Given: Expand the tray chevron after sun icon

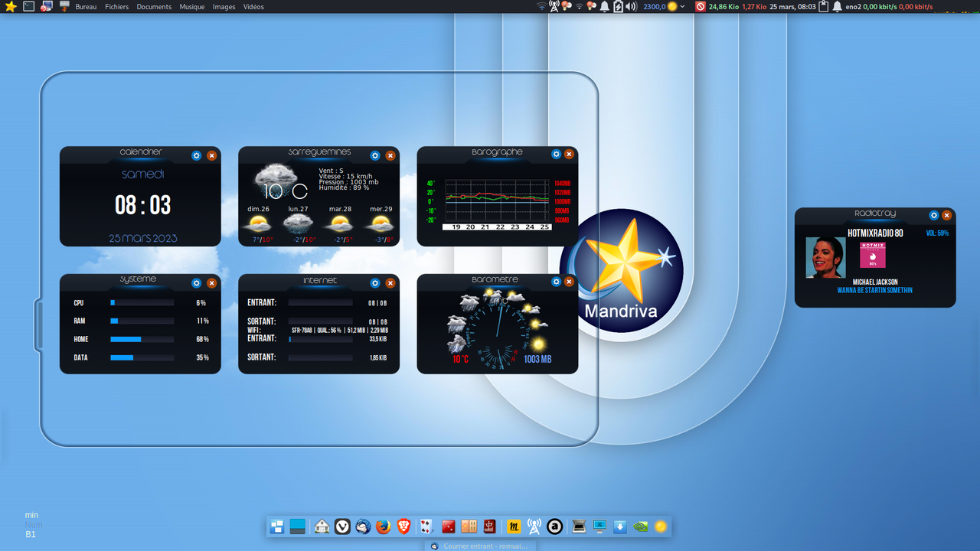Looking at the screenshot, I should [683, 6].
